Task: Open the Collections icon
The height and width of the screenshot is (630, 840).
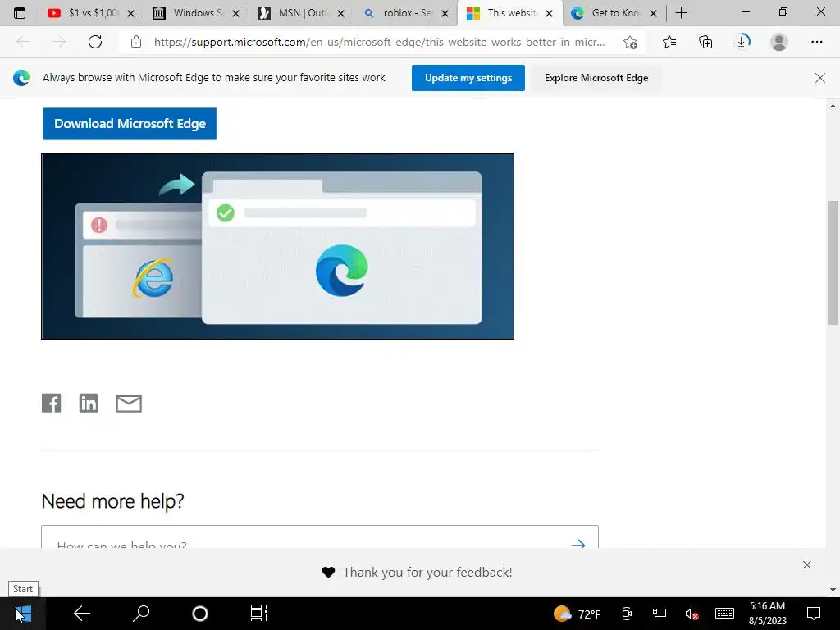Action: click(x=705, y=42)
